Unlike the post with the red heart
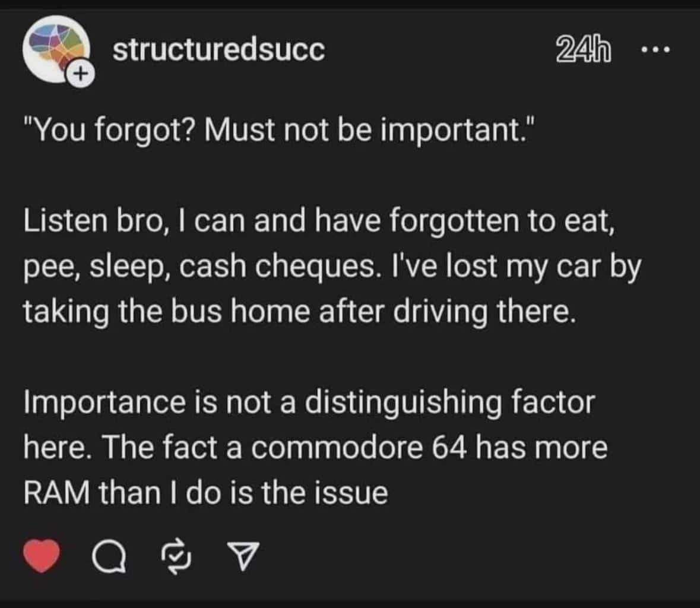This screenshot has width=700, height=608. point(42,556)
